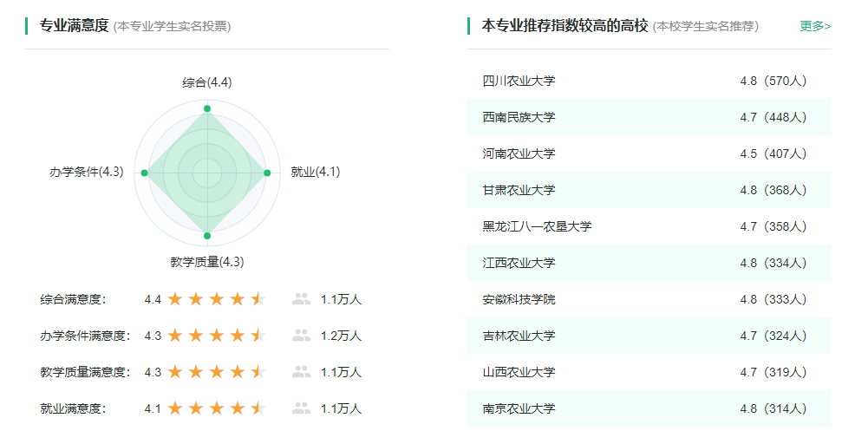Click the right radar chart point 就业
This screenshot has width=868, height=444.
coord(267,173)
